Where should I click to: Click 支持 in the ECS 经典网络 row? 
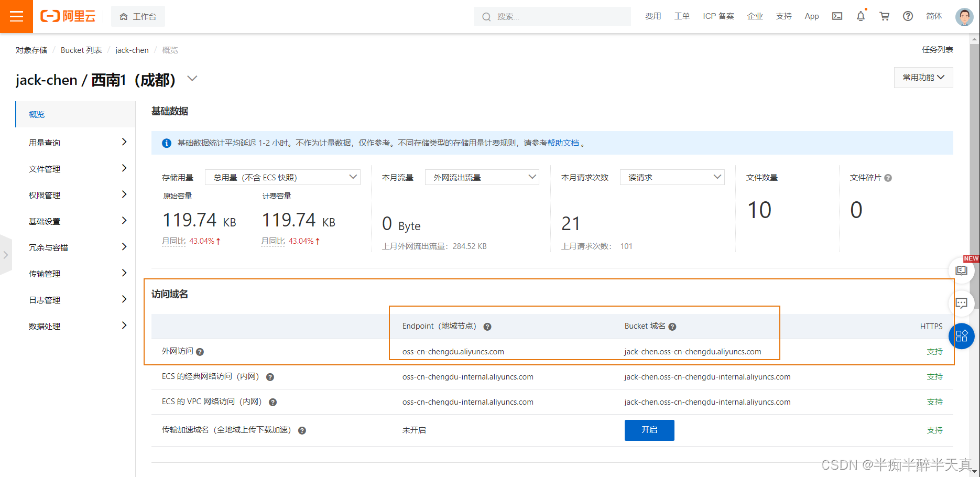pos(934,376)
